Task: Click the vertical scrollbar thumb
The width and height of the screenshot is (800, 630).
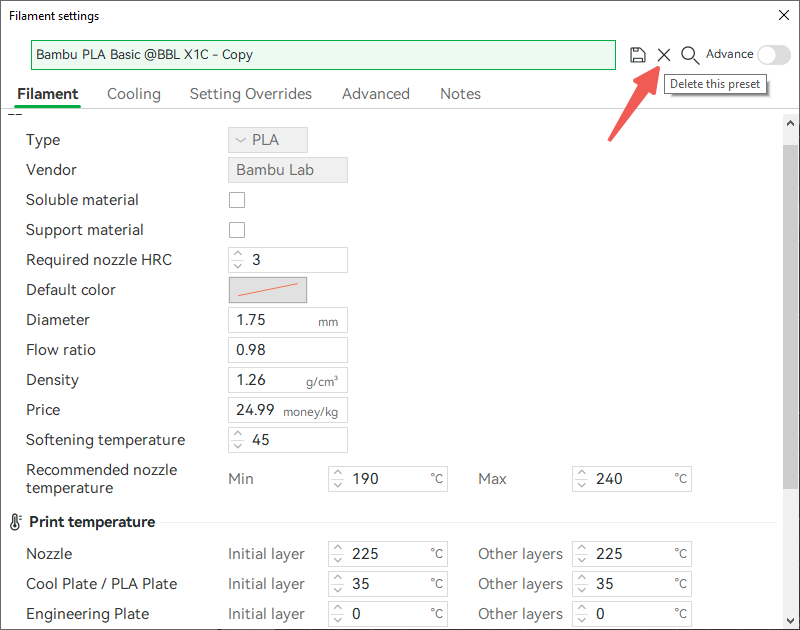Action: click(790, 316)
